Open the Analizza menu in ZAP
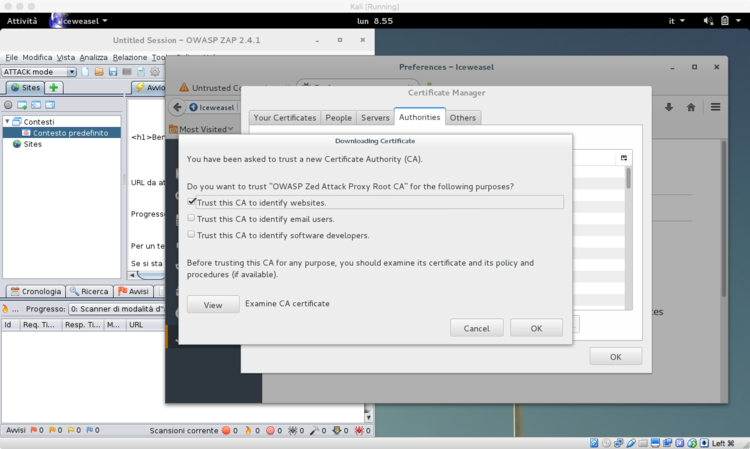Viewport: 750px width, 449px height. tap(94, 57)
